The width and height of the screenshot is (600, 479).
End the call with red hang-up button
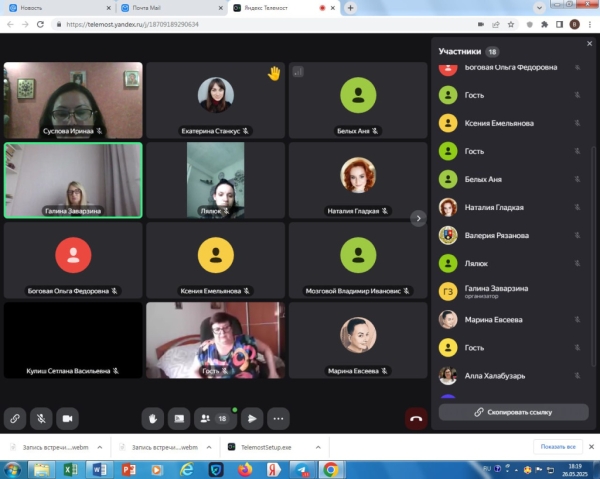415,418
